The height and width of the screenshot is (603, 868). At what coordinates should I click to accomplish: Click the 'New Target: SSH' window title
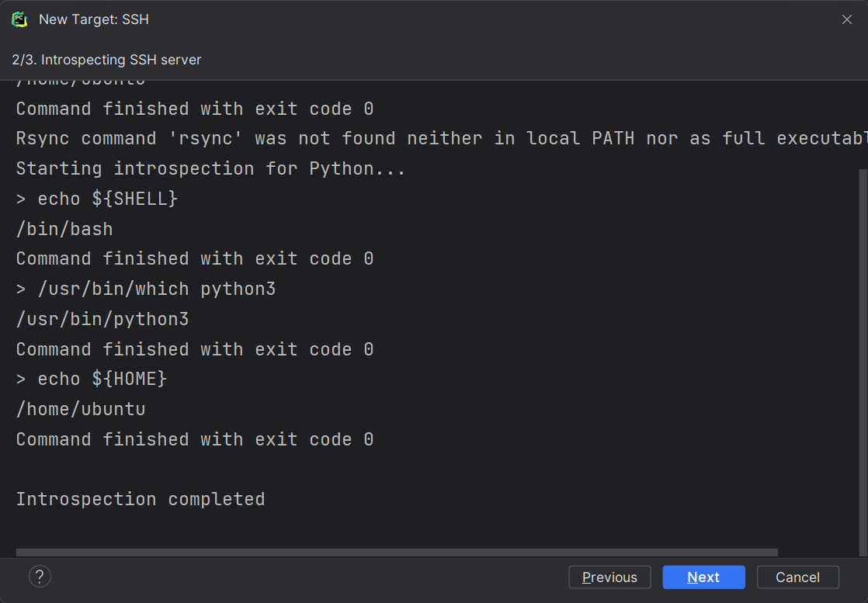(93, 19)
